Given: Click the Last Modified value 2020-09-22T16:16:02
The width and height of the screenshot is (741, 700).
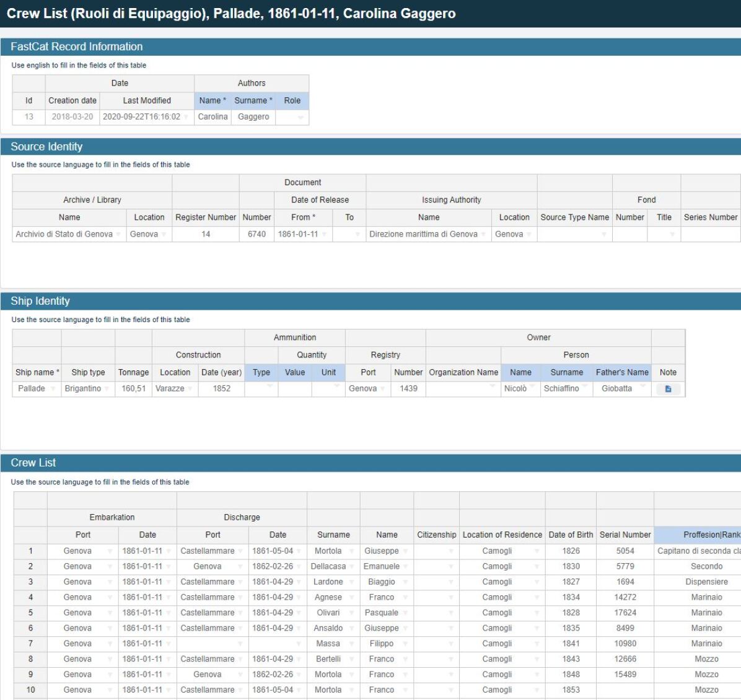Looking at the screenshot, I should click(141, 116).
